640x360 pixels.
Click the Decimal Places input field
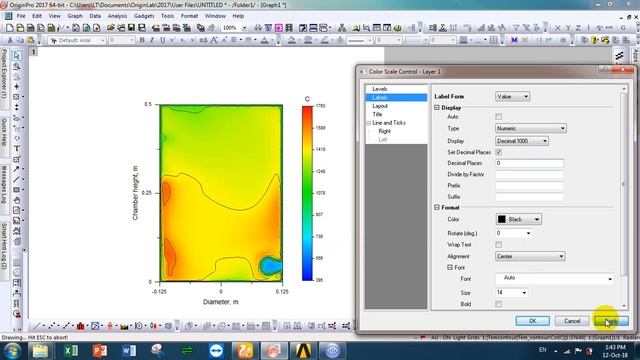click(x=529, y=163)
